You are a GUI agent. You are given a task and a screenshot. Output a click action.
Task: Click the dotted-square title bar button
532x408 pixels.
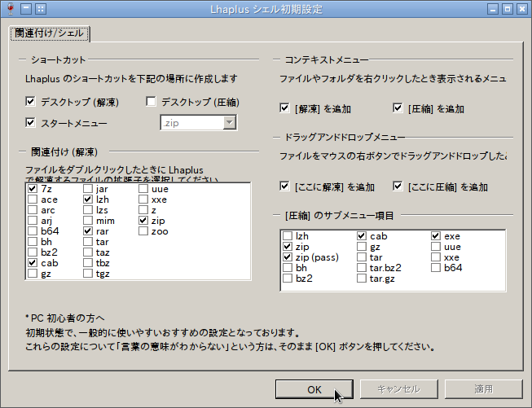[41, 9]
